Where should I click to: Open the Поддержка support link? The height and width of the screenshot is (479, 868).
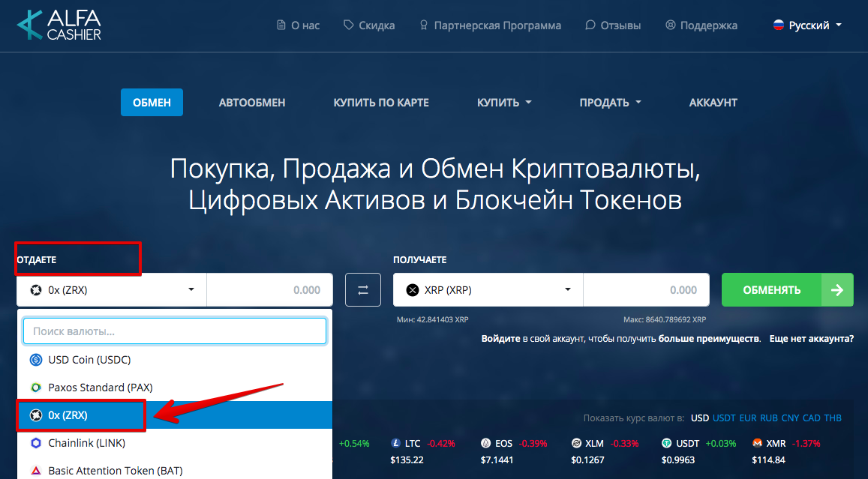pyautogui.click(x=701, y=25)
